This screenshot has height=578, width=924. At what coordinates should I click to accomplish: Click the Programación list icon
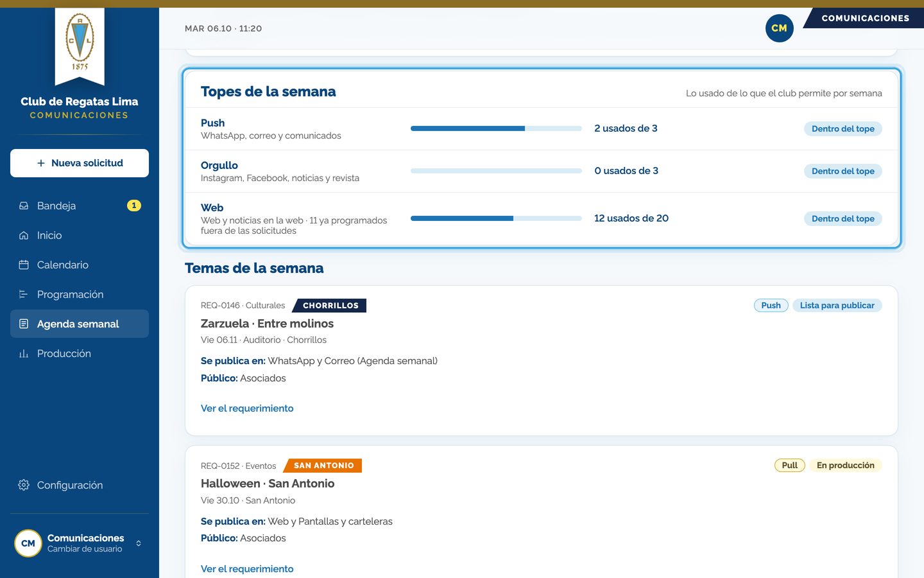(x=24, y=294)
